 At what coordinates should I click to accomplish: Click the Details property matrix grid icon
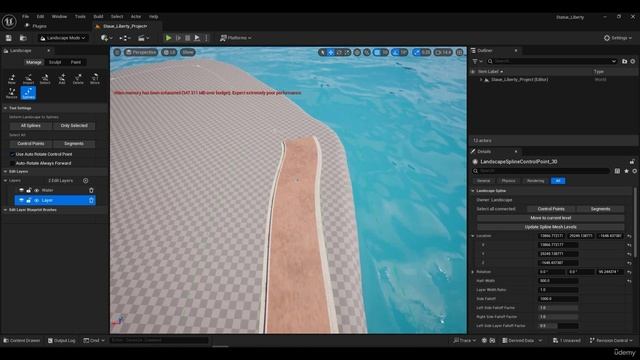tap(617, 171)
